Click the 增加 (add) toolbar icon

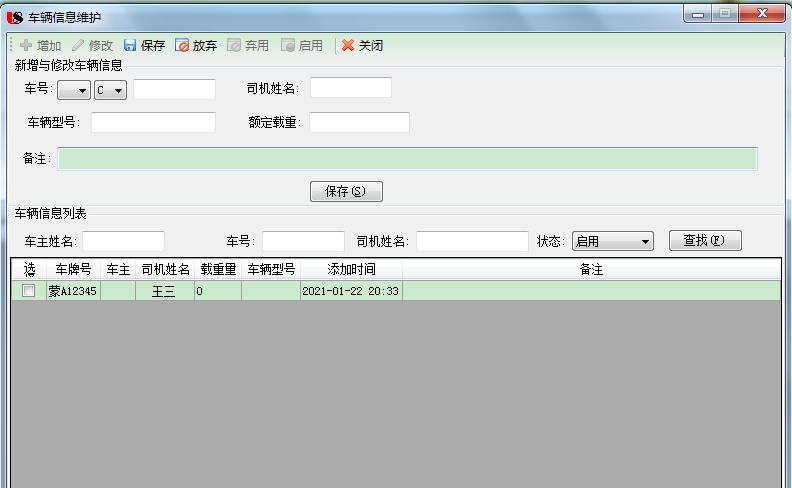coord(26,45)
